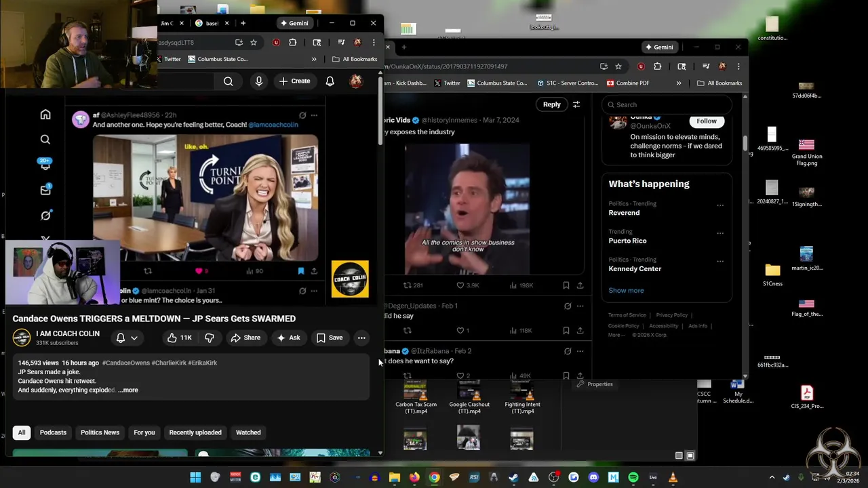The image size is (868, 488).
Task: Open the Extensions puzzle icon in front Chrome window
Action: pos(293,42)
